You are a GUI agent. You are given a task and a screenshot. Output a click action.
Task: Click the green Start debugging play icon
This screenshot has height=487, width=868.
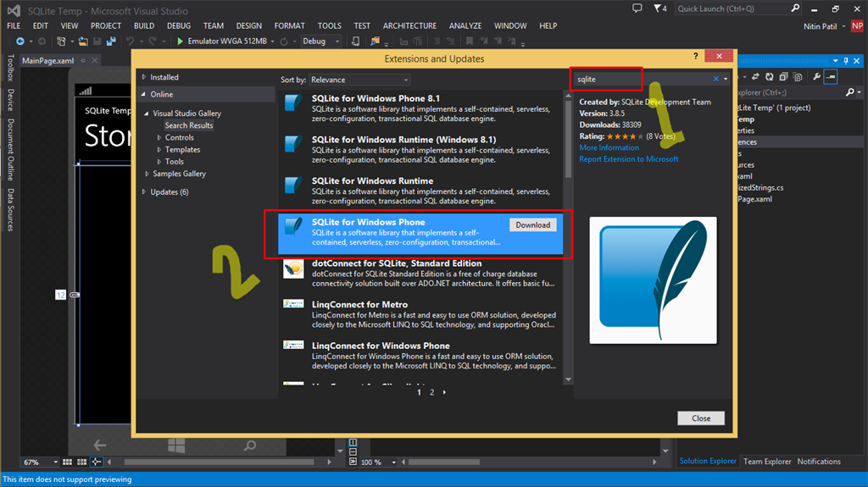(179, 41)
